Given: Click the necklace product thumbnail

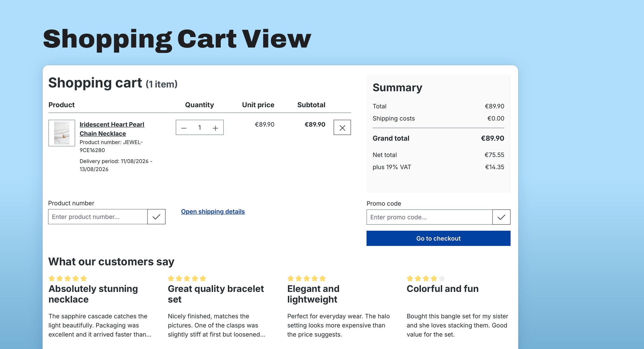Looking at the screenshot, I should point(62,133).
